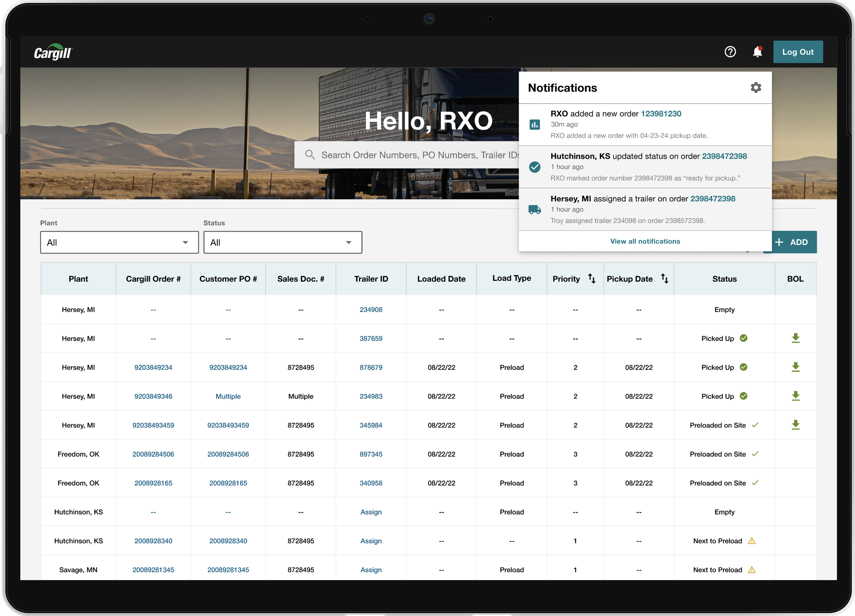Open trailer ID 345984
Image resolution: width=855 pixels, height=616 pixels.
point(371,425)
